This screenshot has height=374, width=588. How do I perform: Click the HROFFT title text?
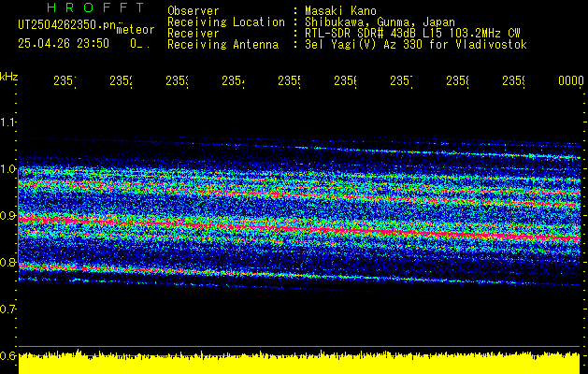(x=96, y=7)
